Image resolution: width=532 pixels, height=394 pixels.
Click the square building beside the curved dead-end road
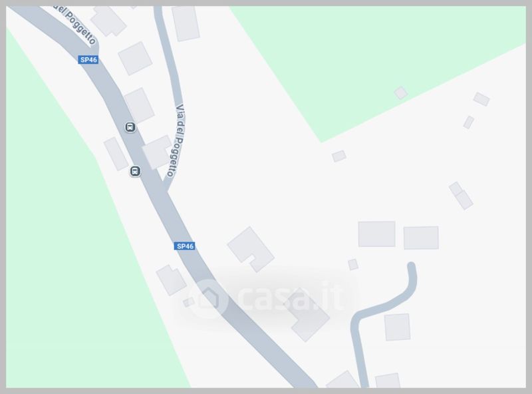397,327
